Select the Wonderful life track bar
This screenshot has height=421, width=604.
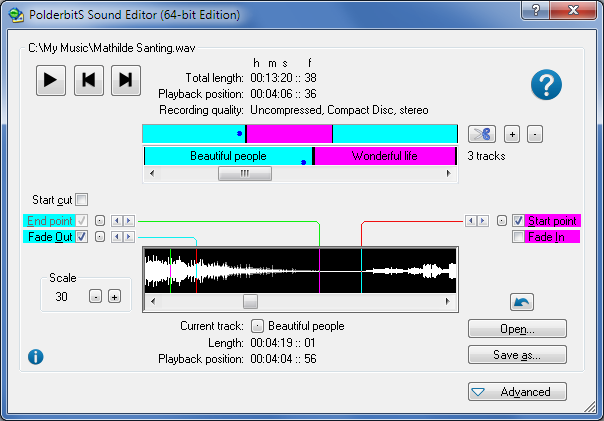coord(384,156)
